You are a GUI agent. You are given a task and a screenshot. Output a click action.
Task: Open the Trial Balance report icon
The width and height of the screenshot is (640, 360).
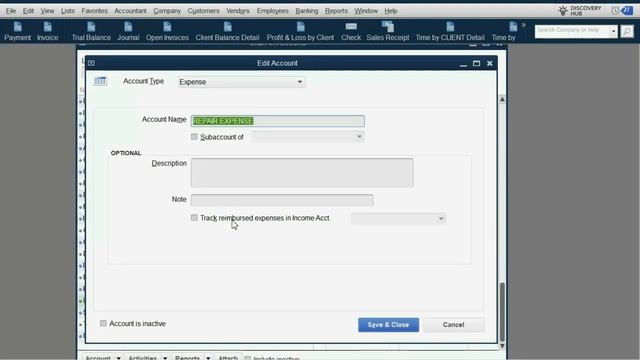click(91, 31)
